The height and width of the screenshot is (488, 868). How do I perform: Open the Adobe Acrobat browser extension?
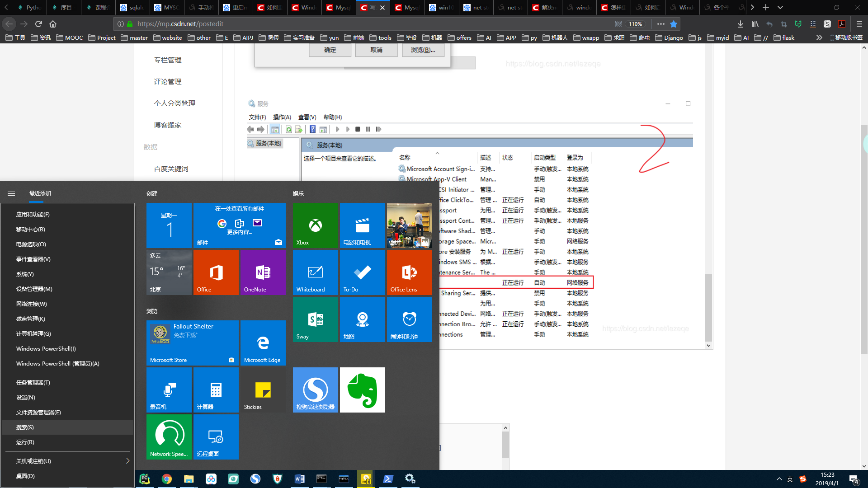coord(842,24)
